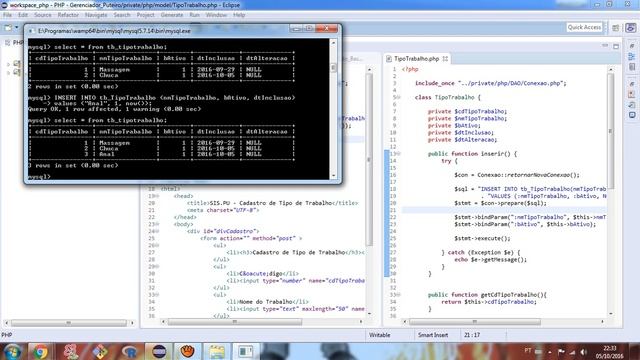Collapse the ul fold at line 26
The image size is (640, 360).
pyautogui.click(x=158, y=245)
